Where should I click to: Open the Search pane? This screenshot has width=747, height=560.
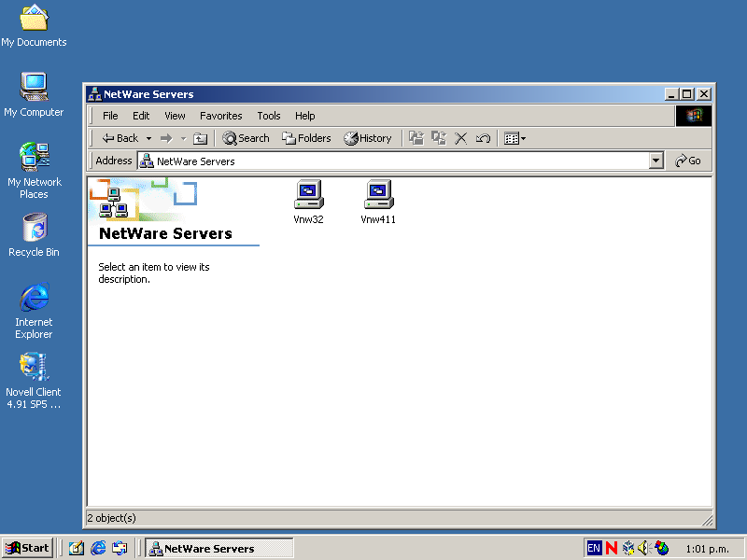[x=246, y=138]
